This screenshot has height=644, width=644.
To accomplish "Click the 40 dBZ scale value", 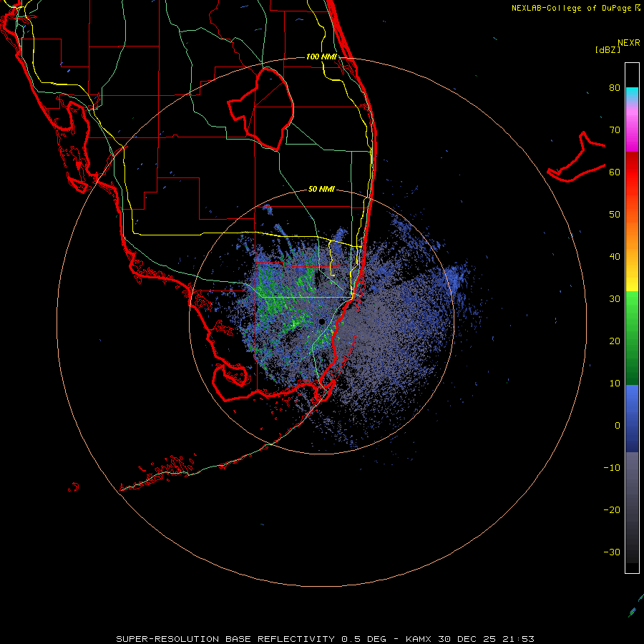I will (x=615, y=257).
